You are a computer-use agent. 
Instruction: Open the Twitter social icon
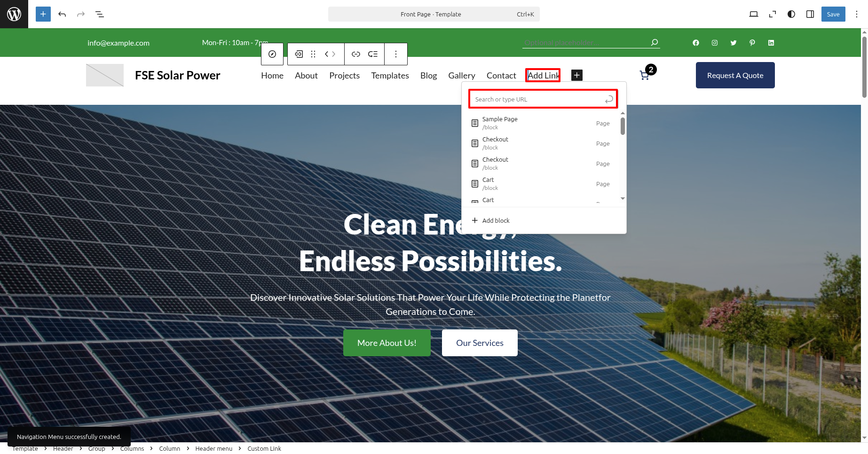[734, 43]
